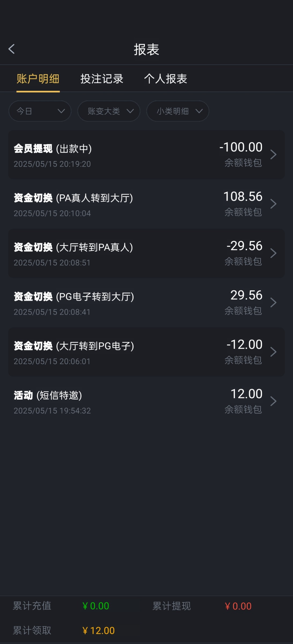Tap the chevron beside 108.56 transfer
Viewport: 293px width, 644px height.
tap(273, 204)
